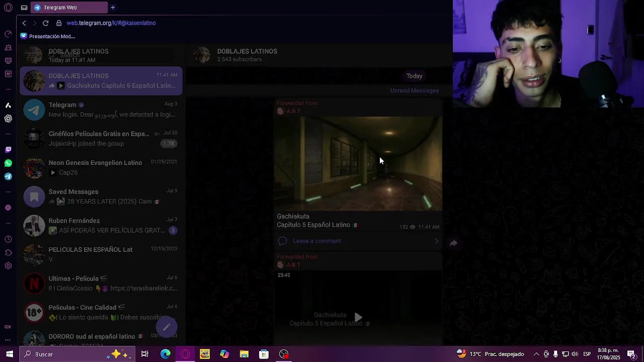644x362 pixels.
Task: Open Task View on taskbar
Action: pyautogui.click(x=145, y=354)
